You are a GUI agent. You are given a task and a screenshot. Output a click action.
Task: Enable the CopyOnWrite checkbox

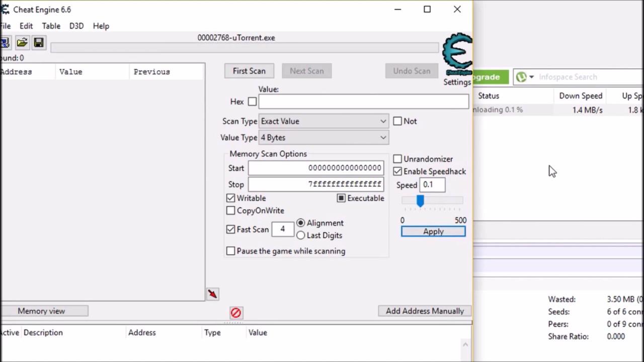[x=230, y=211]
